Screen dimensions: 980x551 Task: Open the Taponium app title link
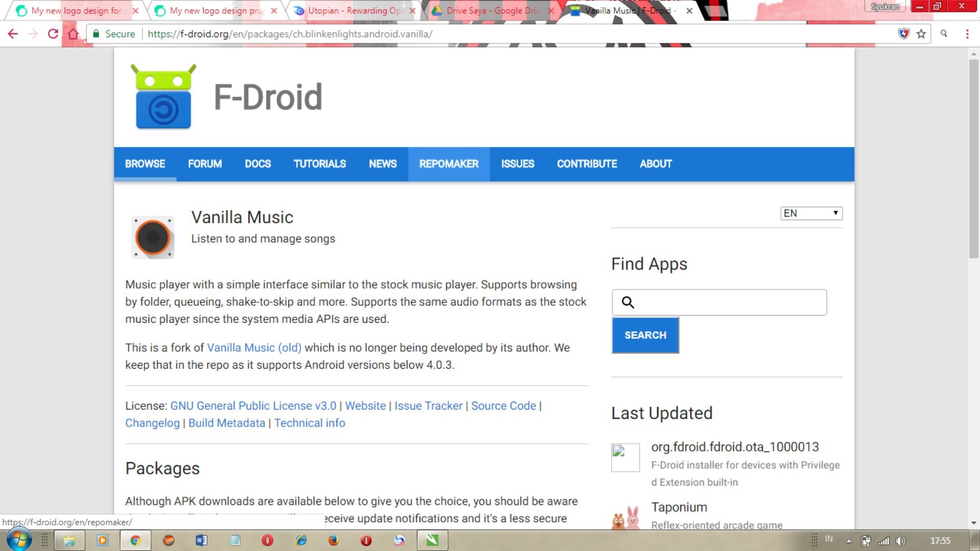679,507
